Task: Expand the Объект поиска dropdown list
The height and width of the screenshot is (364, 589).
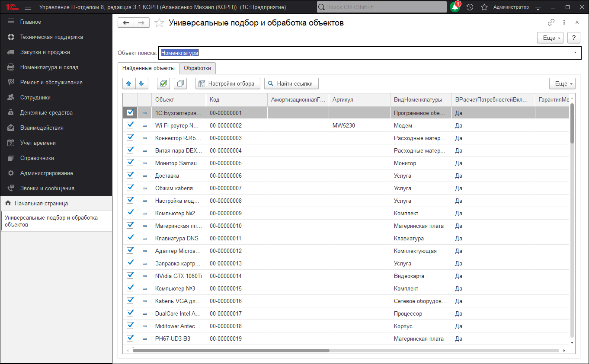Action: pyautogui.click(x=576, y=53)
